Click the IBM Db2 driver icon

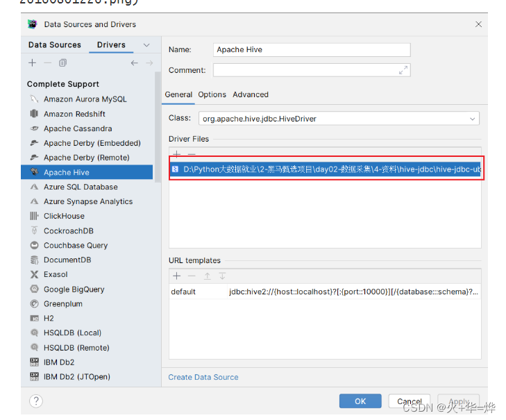34,362
